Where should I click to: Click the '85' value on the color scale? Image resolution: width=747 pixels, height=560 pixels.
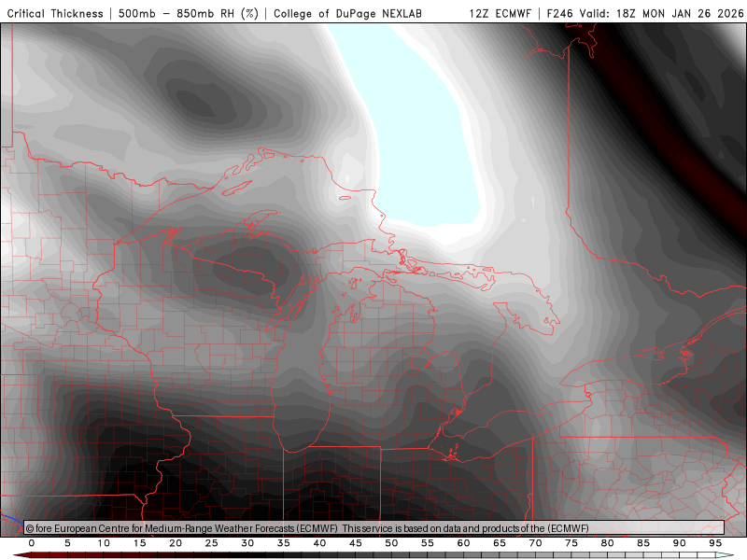coord(643,543)
